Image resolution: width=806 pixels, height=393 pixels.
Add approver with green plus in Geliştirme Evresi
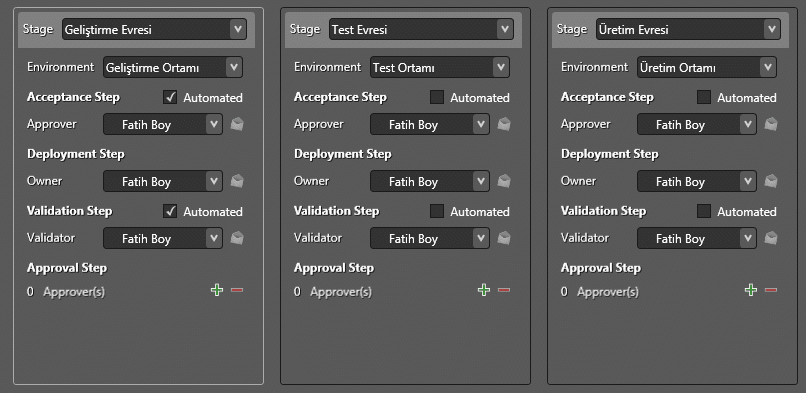pyautogui.click(x=217, y=290)
